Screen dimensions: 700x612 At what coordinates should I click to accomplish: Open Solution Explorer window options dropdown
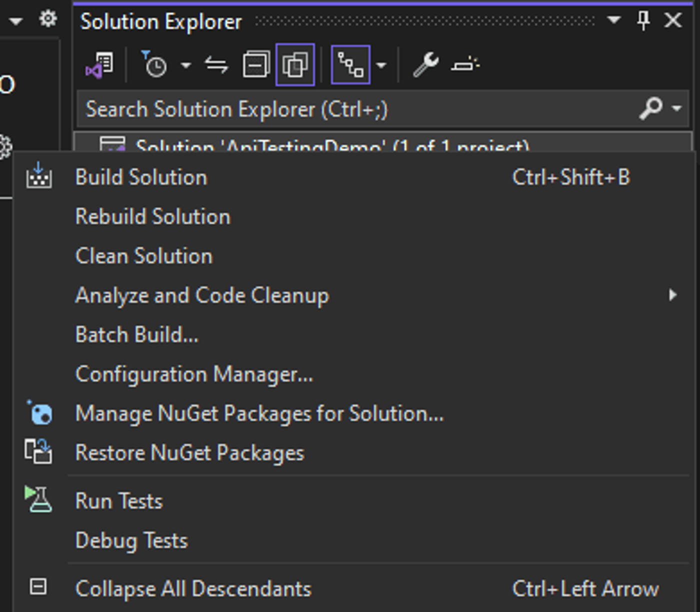(614, 20)
